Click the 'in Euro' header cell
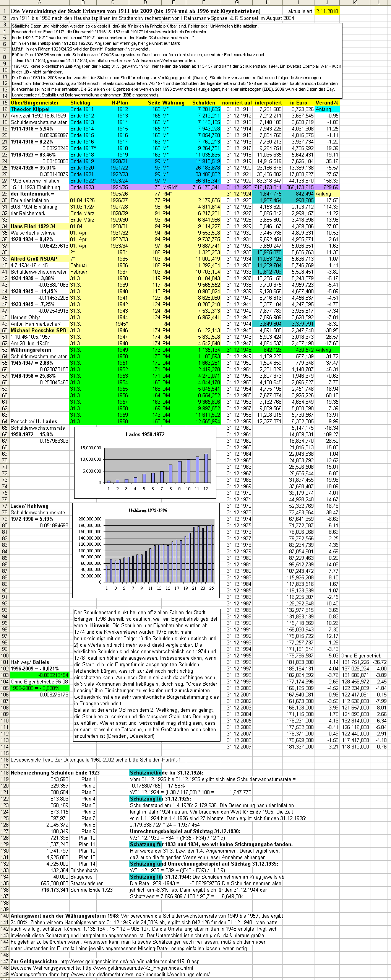Viewport: 391px width, 980px height. click(299, 103)
